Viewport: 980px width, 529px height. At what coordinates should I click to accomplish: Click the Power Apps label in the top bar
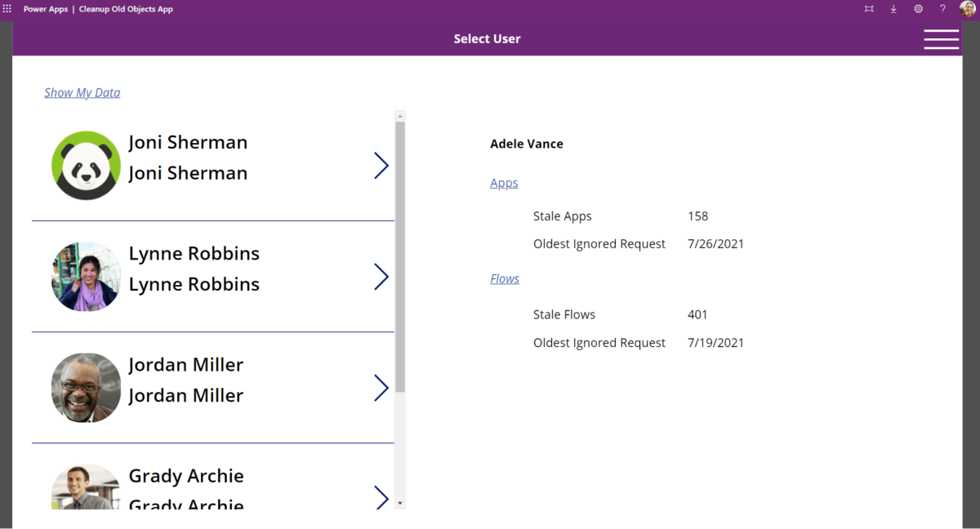coord(45,8)
